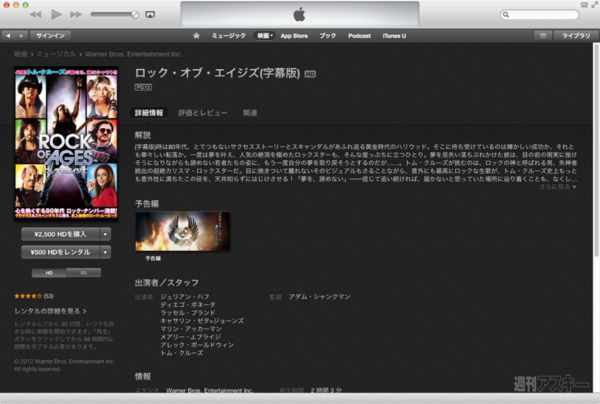Click cast member アレック・ボールドウィン

197,345
